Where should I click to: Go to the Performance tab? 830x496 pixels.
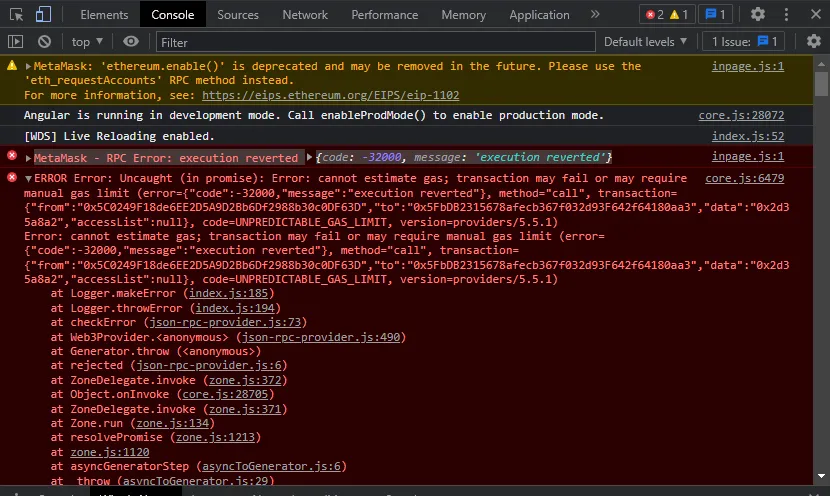pos(385,15)
